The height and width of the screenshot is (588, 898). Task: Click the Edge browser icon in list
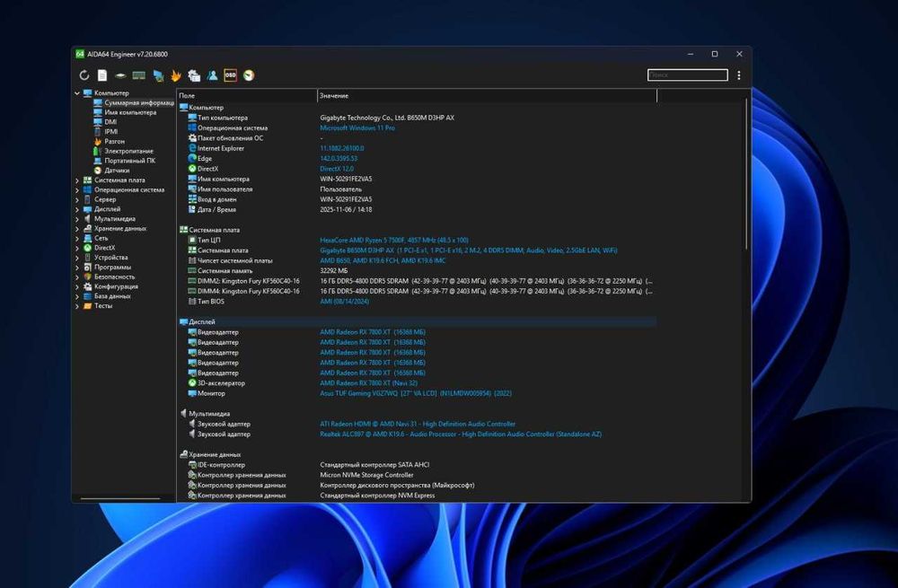coord(192,158)
